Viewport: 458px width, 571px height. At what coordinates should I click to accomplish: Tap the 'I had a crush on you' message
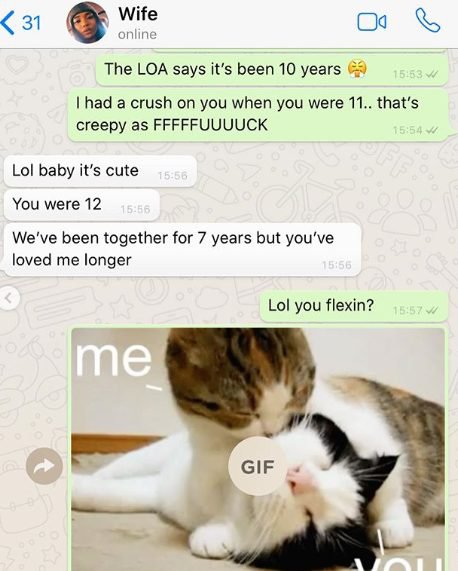258,114
